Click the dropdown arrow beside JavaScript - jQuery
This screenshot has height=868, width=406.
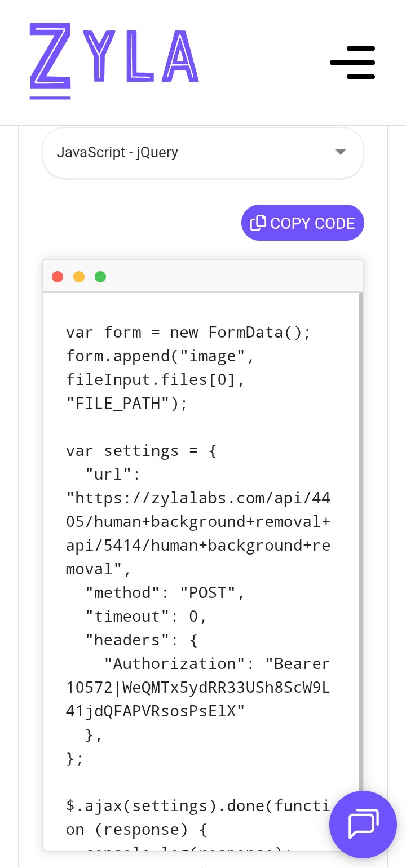click(x=340, y=152)
